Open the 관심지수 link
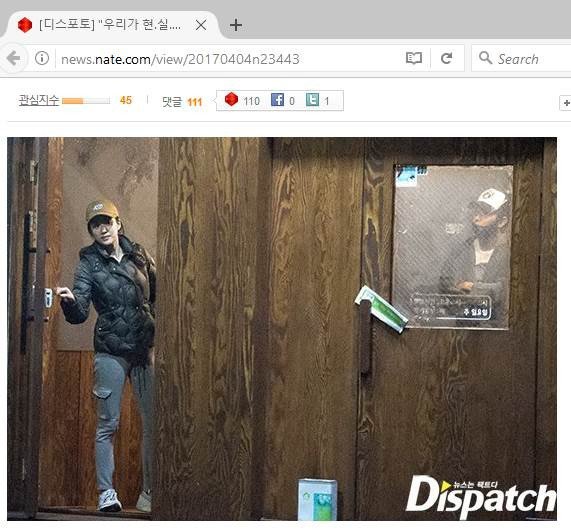571x530 pixels. (x=39, y=100)
